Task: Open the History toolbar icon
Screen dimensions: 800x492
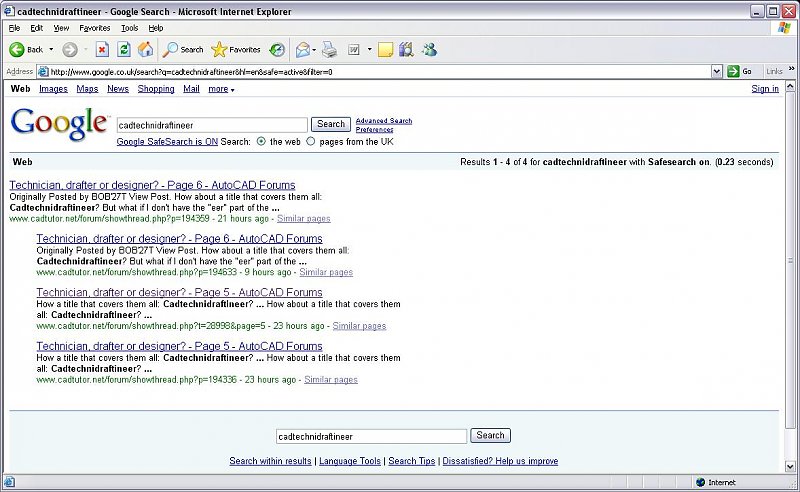Action: pyautogui.click(x=277, y=49)
